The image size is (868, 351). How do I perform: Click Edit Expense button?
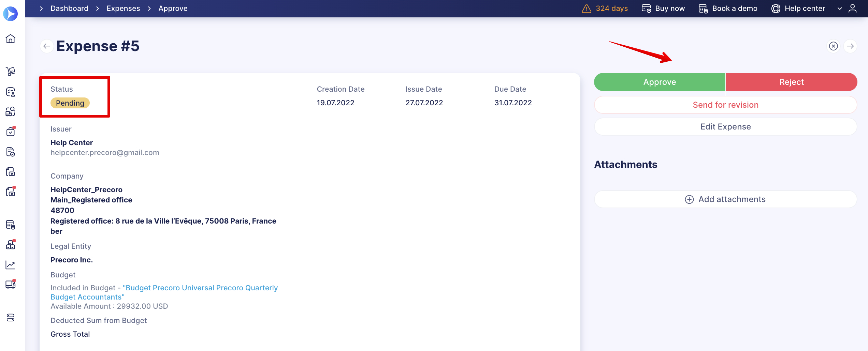click(725, 127)
